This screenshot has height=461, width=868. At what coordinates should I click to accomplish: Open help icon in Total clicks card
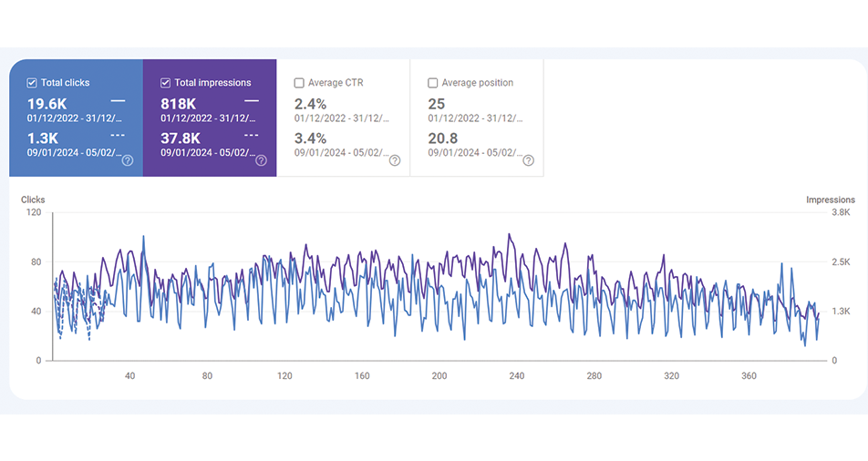(x=128, y=160)
